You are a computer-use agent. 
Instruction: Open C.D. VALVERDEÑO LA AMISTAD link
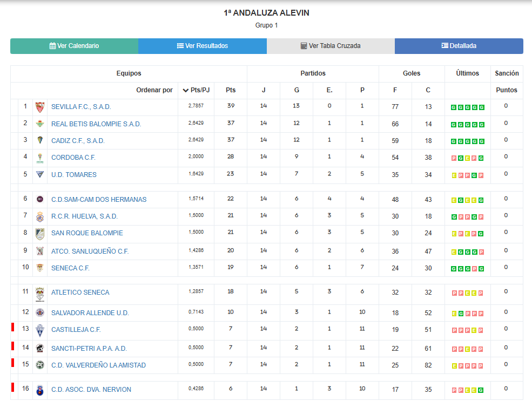(x=98, y=365)
